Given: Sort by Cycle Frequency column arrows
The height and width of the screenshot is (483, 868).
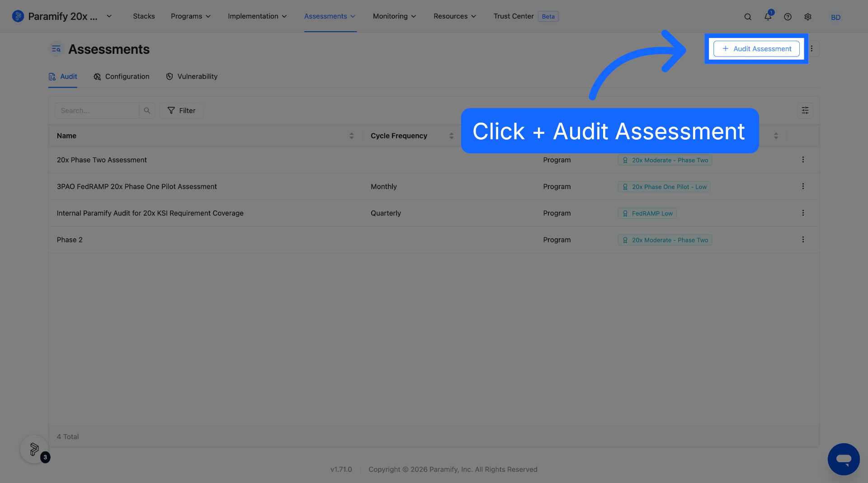Looking at the screenshot, I should [x=452, y=136].
